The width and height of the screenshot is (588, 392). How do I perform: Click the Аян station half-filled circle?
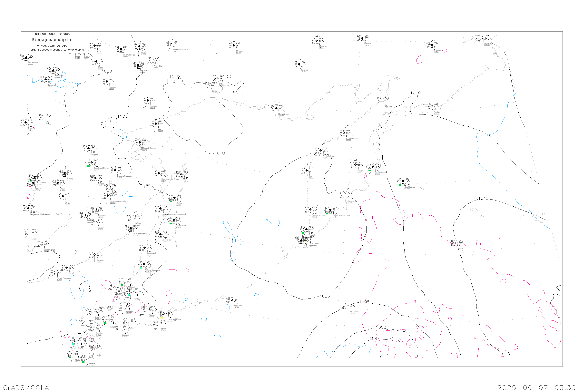[156, 123]
